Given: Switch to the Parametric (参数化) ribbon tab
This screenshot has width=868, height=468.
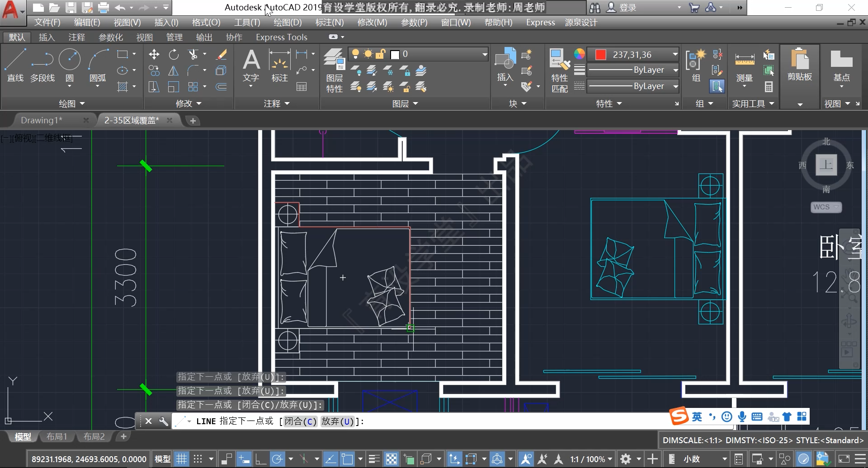Looking at the screenshot, I should point(111,37).
